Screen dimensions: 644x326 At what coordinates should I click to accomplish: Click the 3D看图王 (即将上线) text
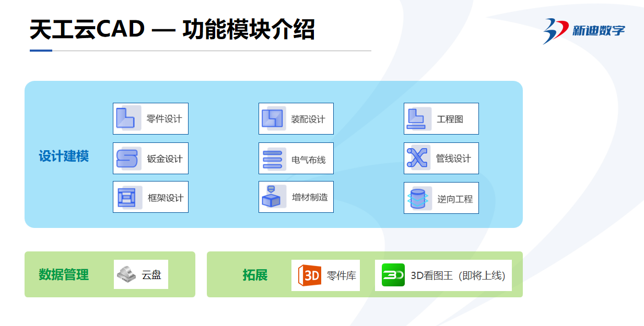coord(458,275)
